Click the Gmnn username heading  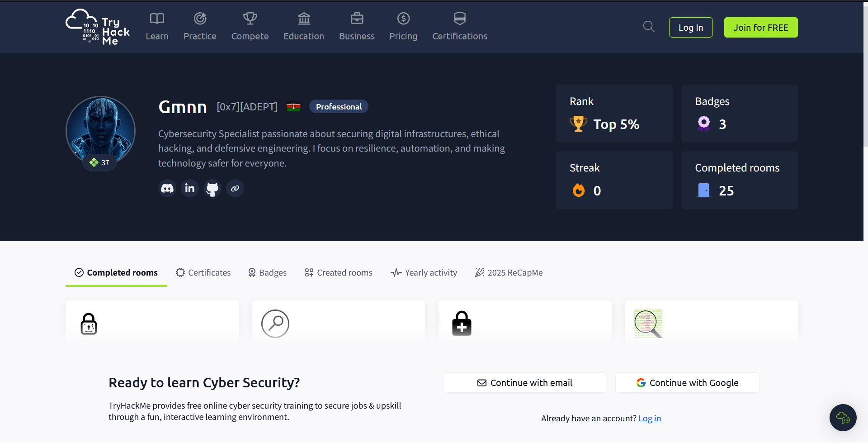pos(183,107)
